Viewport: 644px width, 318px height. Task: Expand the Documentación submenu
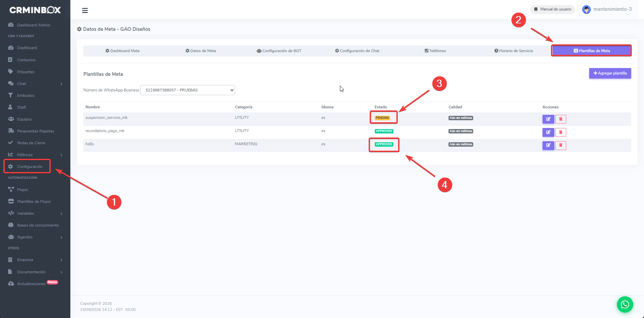35,272
